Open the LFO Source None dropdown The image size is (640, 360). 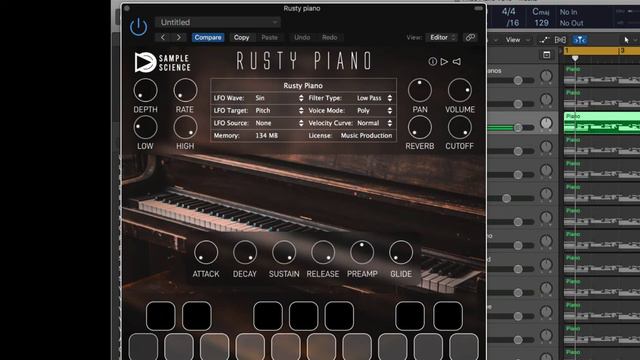click(279, 123)
